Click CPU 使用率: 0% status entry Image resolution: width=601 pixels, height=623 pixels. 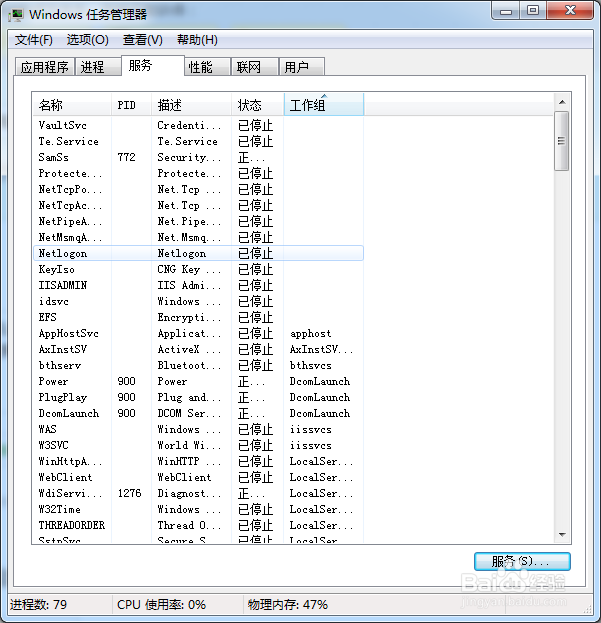161,605
